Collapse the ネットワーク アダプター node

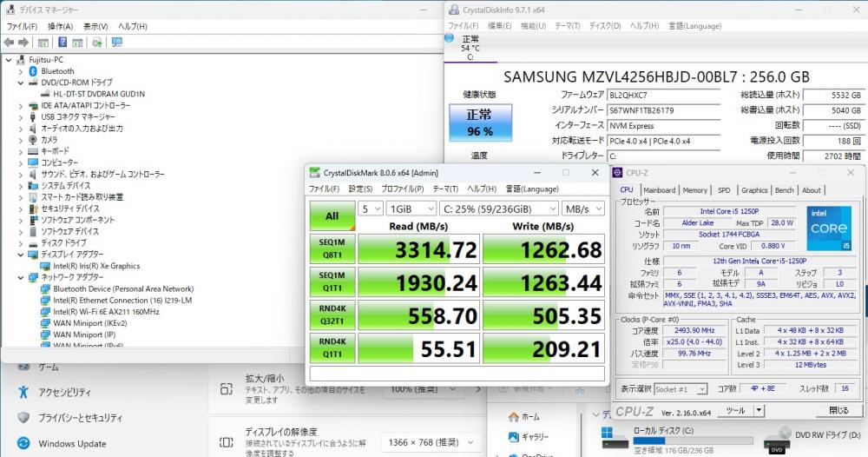point(21,277)
